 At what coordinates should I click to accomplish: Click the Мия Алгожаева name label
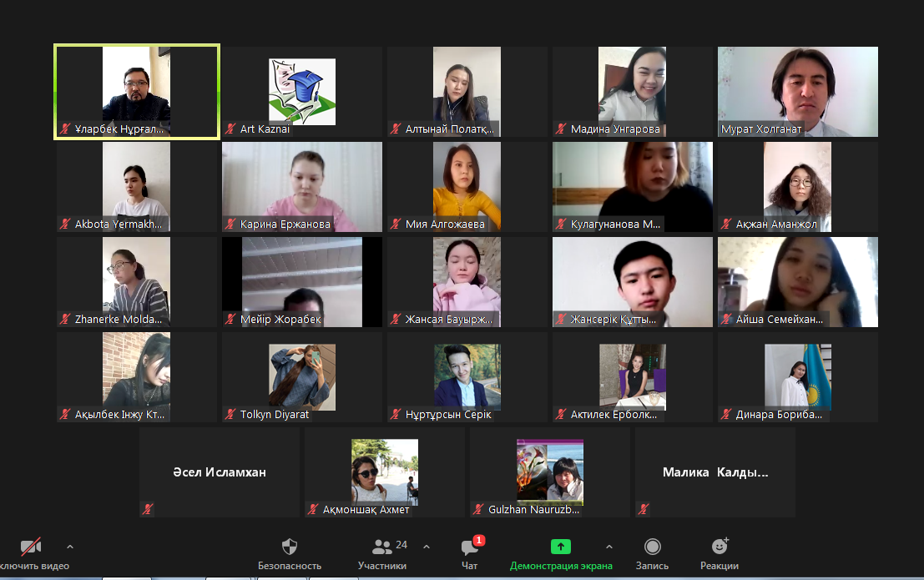pyautogui.click(x=445, y=224)
